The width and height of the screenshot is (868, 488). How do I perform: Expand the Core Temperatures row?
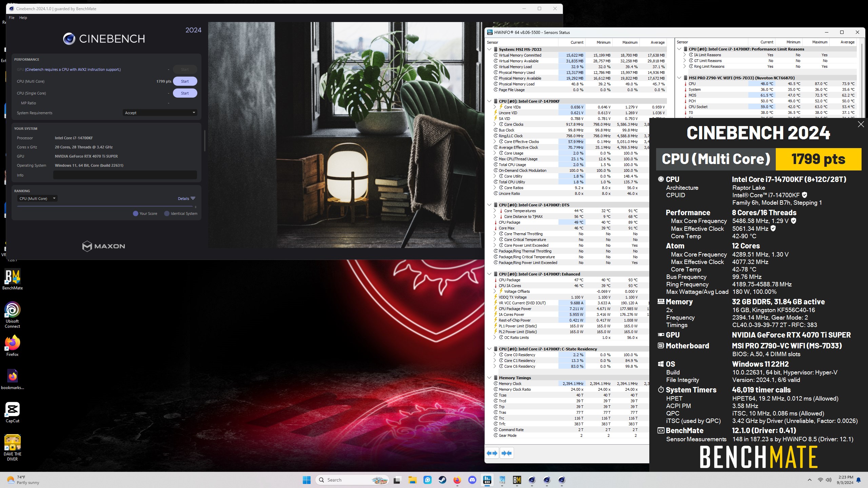pos(495,211)
